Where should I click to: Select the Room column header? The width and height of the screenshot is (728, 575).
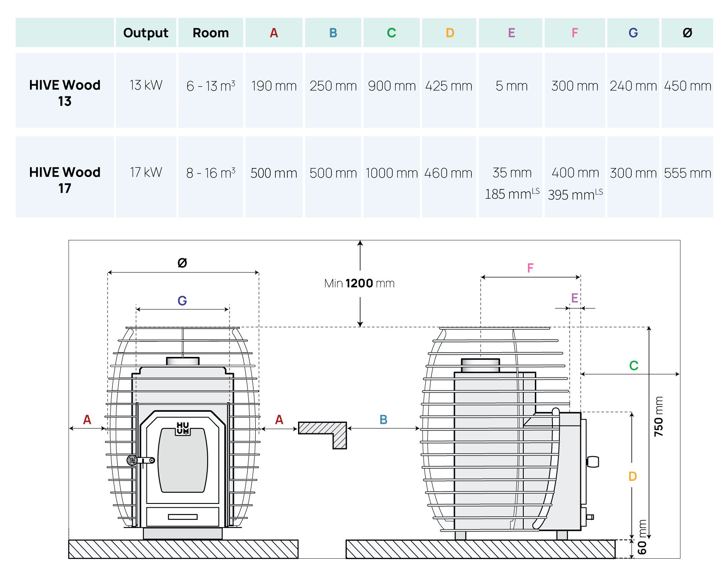211,33
